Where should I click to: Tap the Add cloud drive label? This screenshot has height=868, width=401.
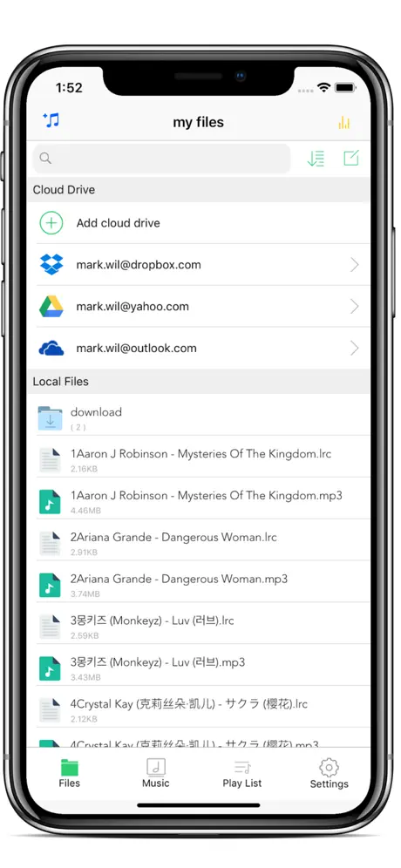pos(118,223)
